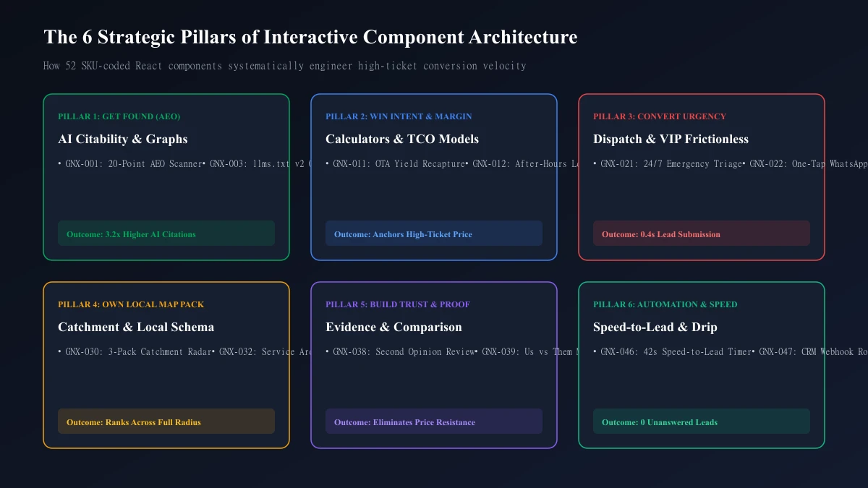Click the 'GNX-001: 20-Point AEO Scanner' bullet

point(132,164)
